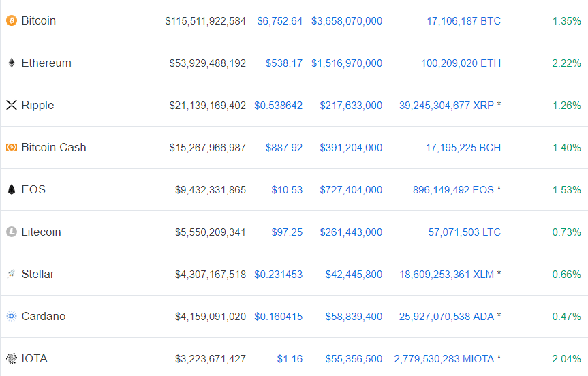The image size is (588, 376).
Task: Click Ethereum price $538.17
Action: click(284, 63)
